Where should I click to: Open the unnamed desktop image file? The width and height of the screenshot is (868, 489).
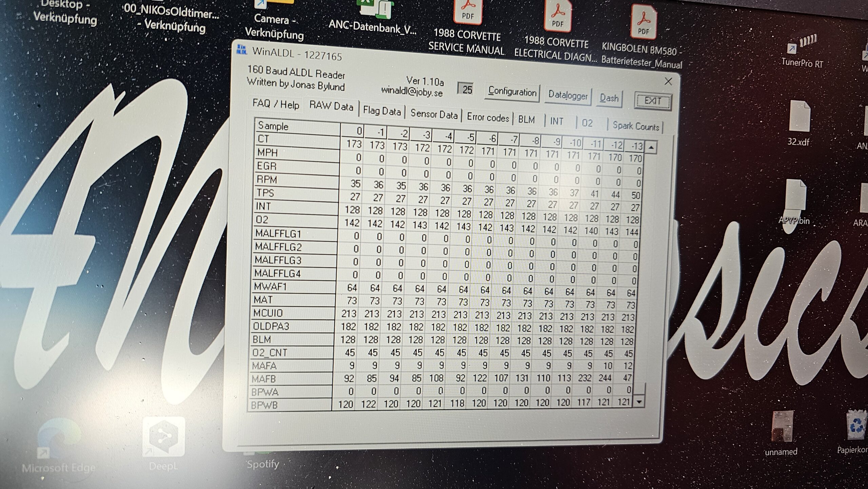click(782, 426)
